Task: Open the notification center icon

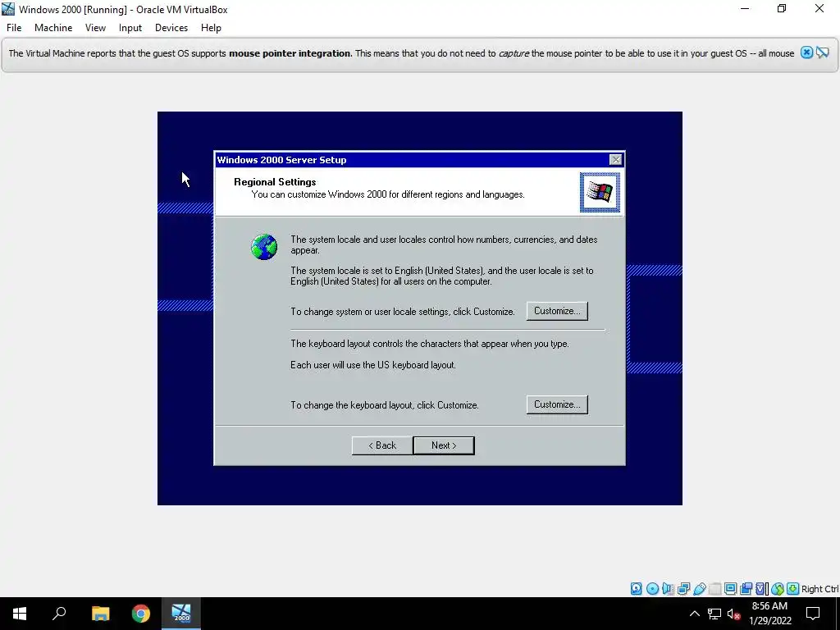Action: [813, 614]
